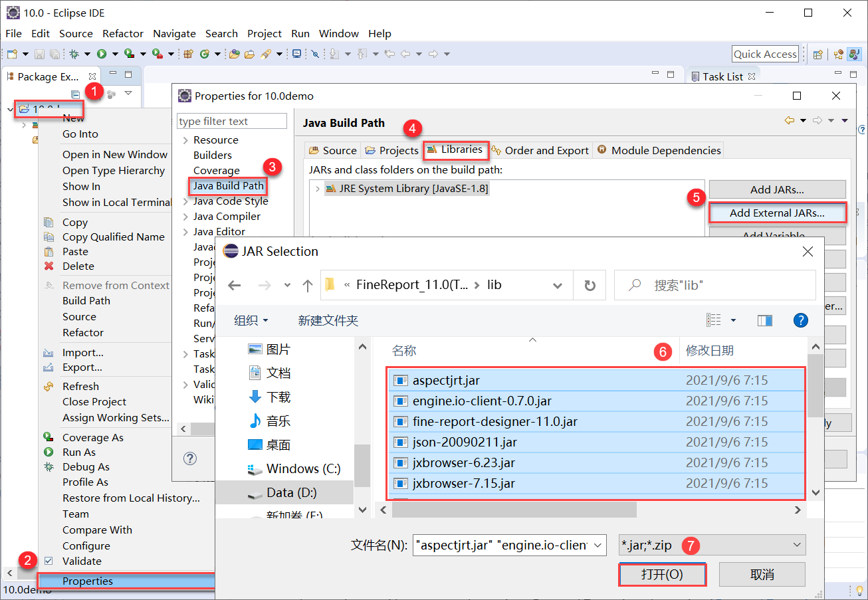The width and height of the screenshot is (868, 600).
Task: Toggle the Validate checkbox in context menu
Action: (x=49, y=561)
